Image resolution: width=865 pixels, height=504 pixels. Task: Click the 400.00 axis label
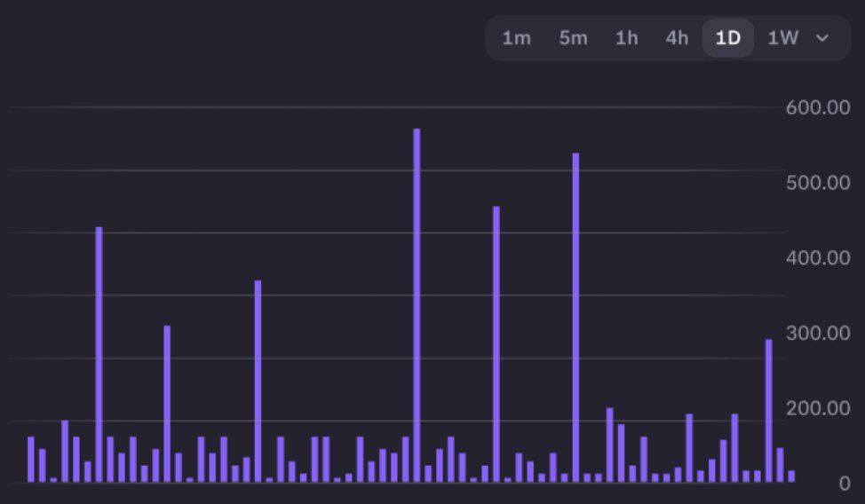817,258
